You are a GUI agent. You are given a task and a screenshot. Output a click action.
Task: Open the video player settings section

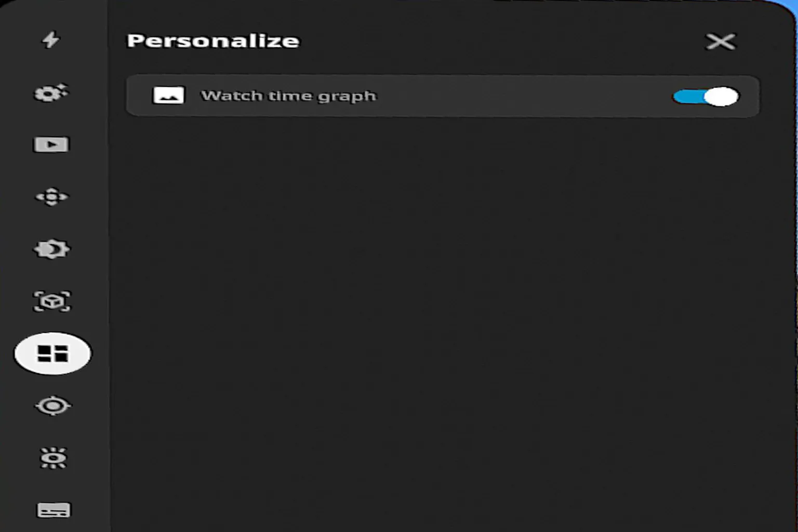tap(51, 144)
